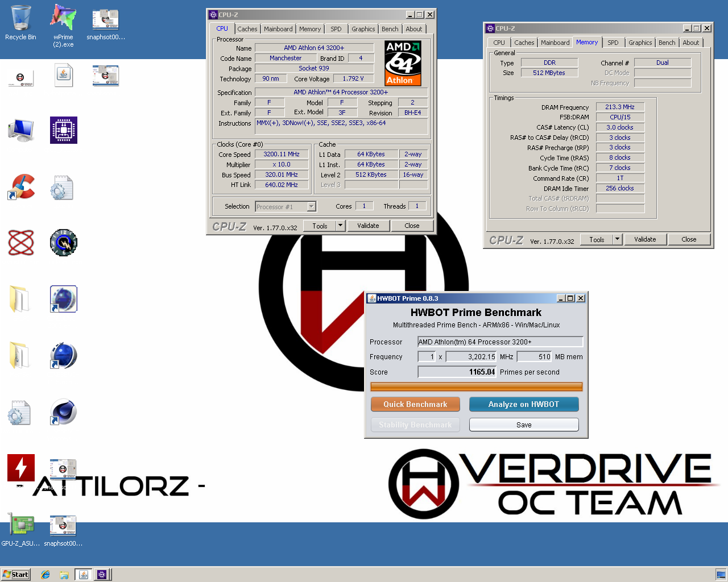Screen dimensions: 728x582
Task: Open the Bench tab in CPU-Z CPU window
Action: click(x=390, y=29)
